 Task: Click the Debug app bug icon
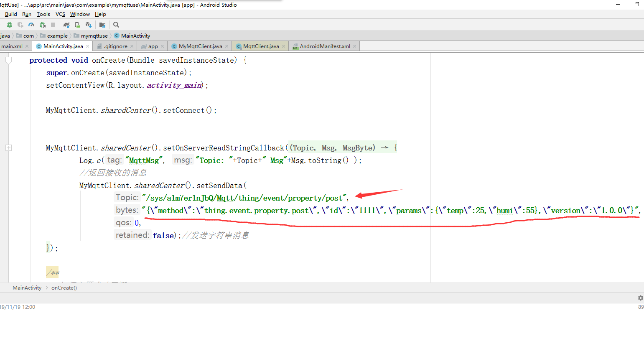point(10,25)
